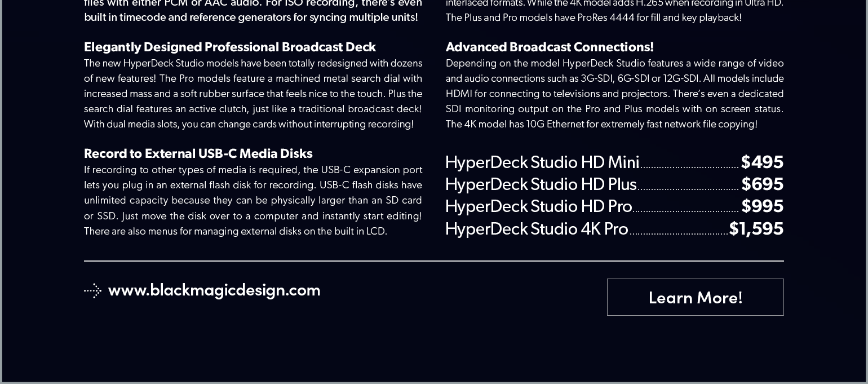Click the $695 price
Screen dimensions: 868x384
(x=762, y=185)
